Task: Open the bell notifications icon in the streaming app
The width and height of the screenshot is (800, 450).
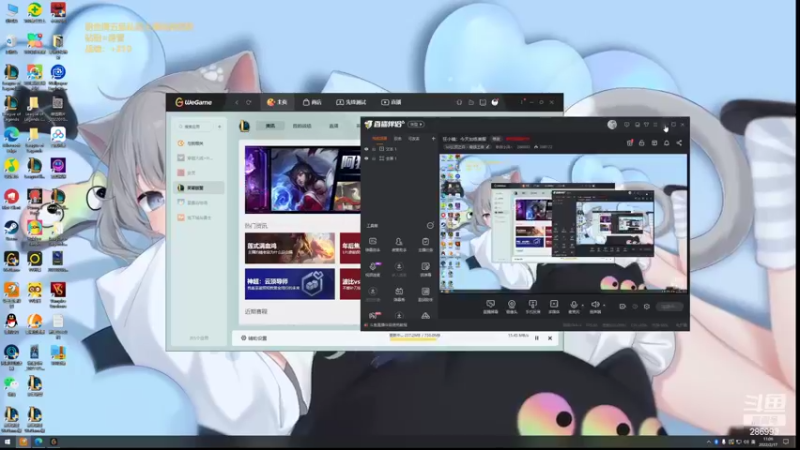Action: [666, 143]
